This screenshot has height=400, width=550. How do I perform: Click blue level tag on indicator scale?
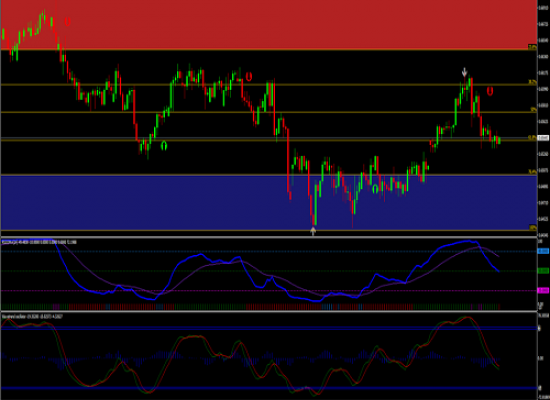click(x=543, y=251)
